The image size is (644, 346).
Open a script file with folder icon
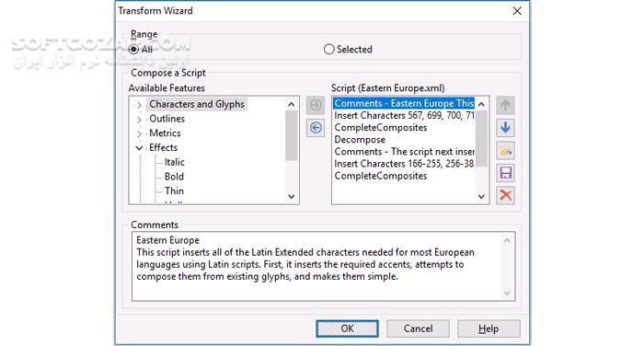pos(506,151)
